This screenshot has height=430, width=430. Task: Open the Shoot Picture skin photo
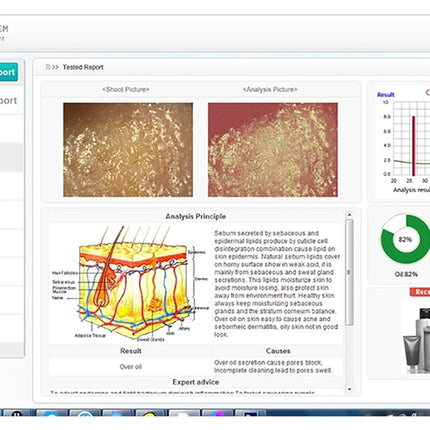coord(128,150)
